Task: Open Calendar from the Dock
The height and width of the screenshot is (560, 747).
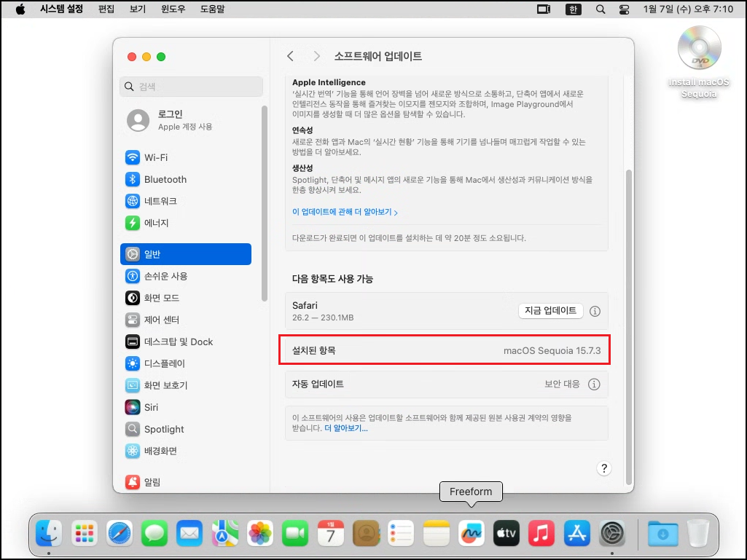Action: [331, 533]
